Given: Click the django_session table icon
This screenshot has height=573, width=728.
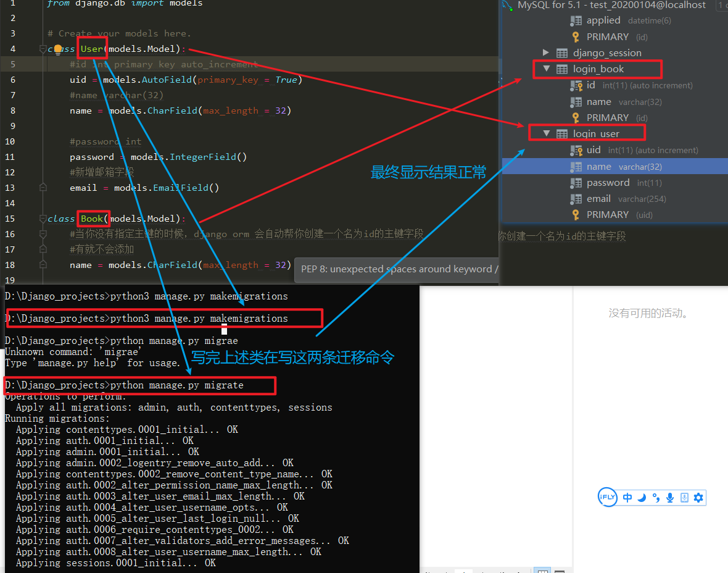Looking at the screenshot, I should click(562, 53).
